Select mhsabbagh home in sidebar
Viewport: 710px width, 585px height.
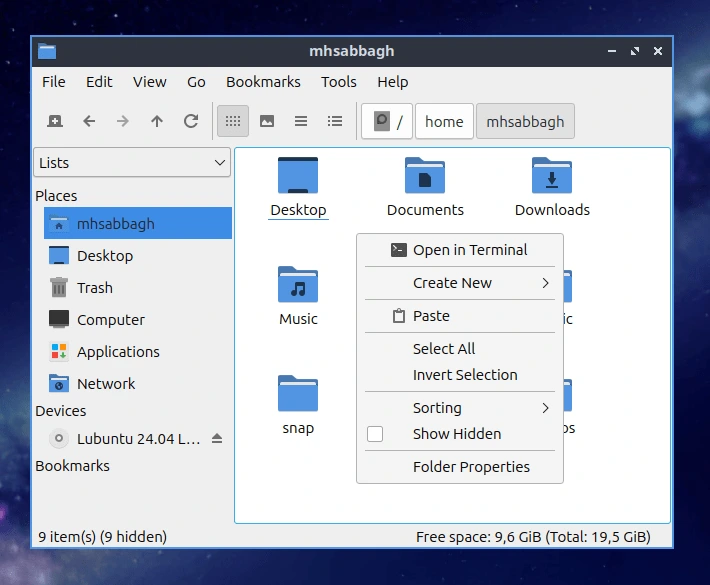tap(138, 223)
